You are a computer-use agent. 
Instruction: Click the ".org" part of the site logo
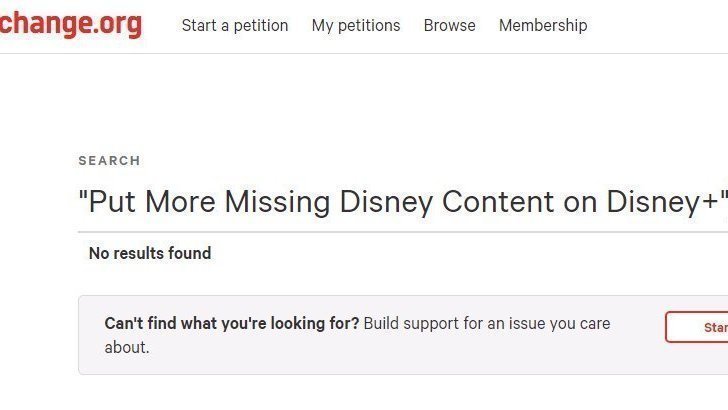click(x=117, y=24)
